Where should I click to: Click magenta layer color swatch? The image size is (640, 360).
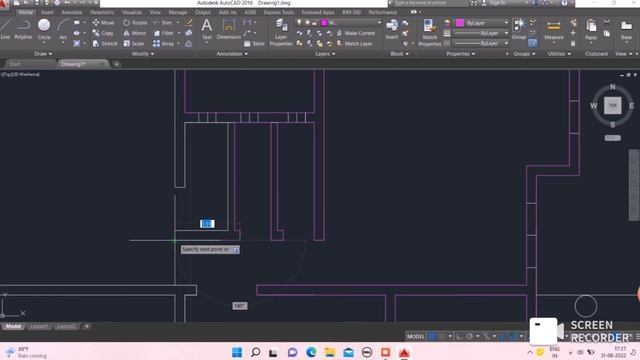point(324,23)
